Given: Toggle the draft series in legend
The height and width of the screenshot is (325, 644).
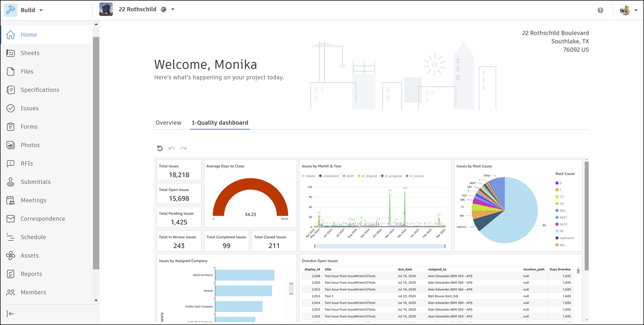Looking at the screenshot, I should point(348,176).
